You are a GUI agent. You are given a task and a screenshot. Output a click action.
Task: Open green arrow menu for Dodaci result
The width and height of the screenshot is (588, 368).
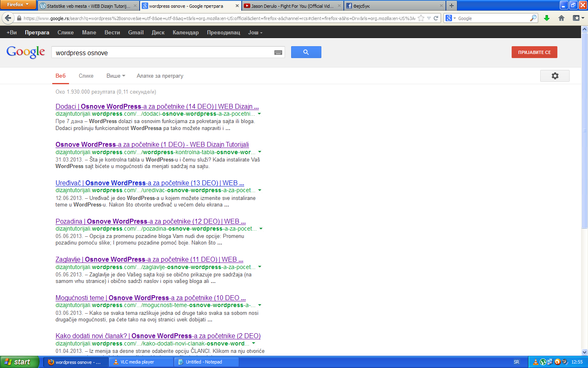[x=259, y=114]
